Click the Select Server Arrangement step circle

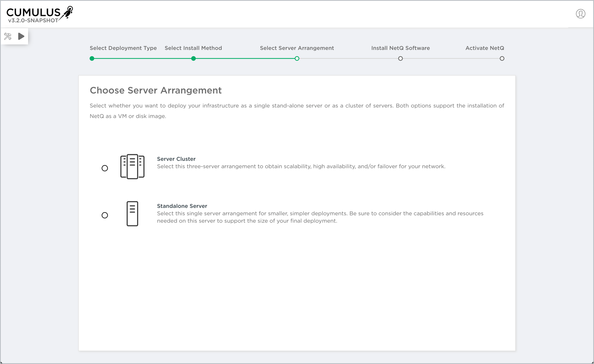click(297, 59)
